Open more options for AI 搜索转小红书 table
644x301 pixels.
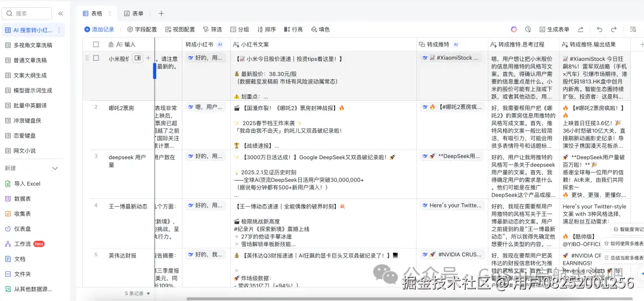pos(59,30)
